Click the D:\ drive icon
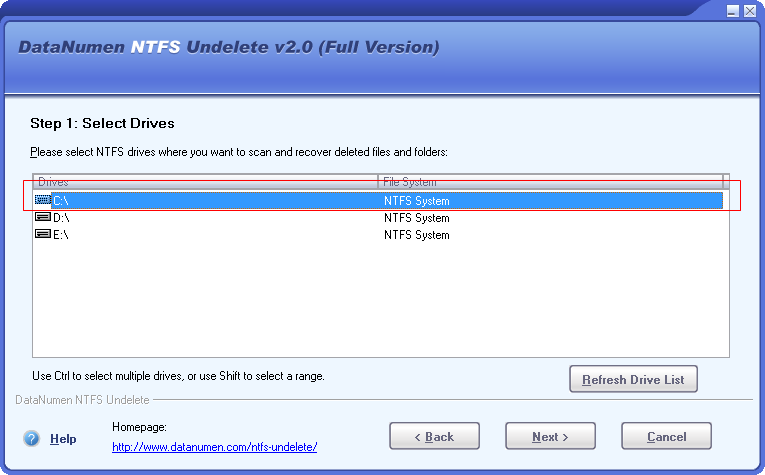765x475 pixels. (x=43, y=217)
